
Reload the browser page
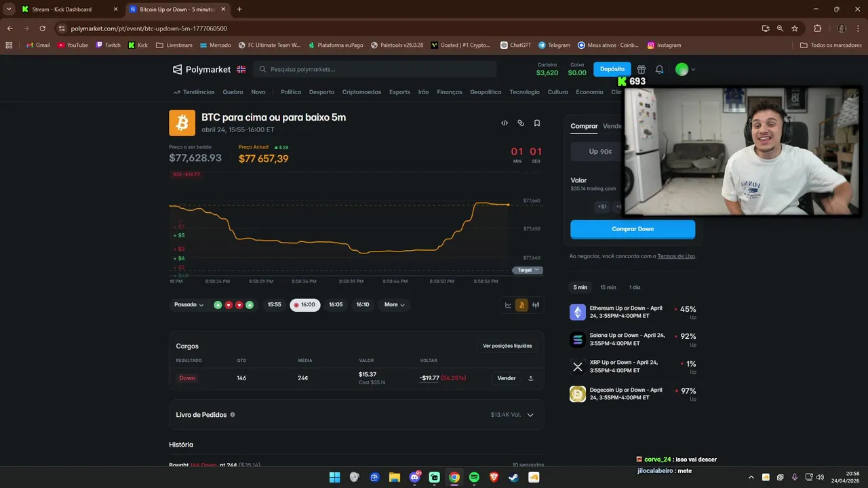tap(42, 28)
